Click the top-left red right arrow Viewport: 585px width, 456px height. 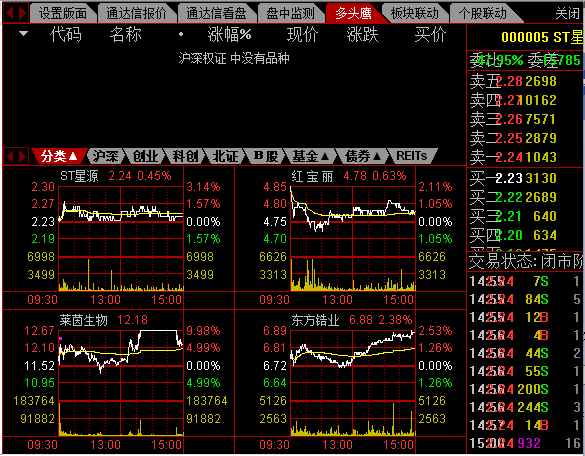(22, 13)
